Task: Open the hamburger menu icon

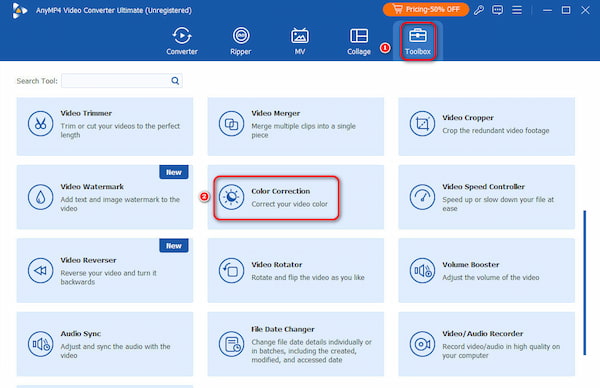Action: point(517,10)
